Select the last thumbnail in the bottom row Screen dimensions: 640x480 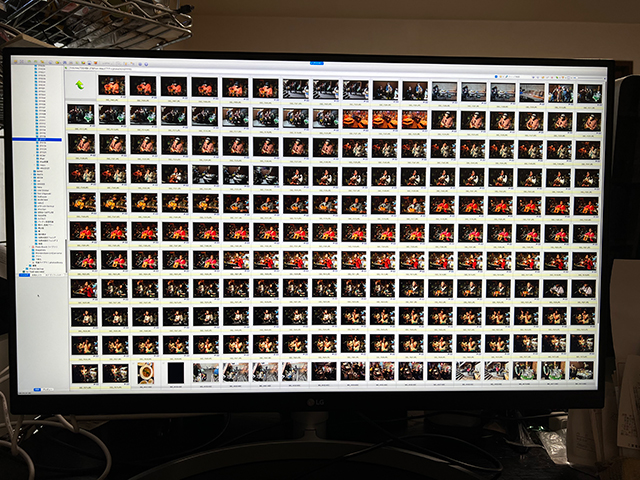coord(581,370)
